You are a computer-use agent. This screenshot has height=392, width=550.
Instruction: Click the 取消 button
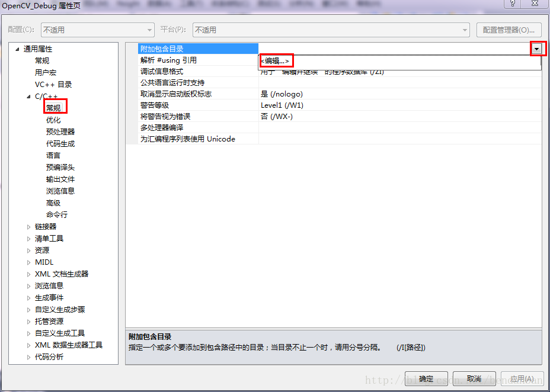tap(474, 379)
